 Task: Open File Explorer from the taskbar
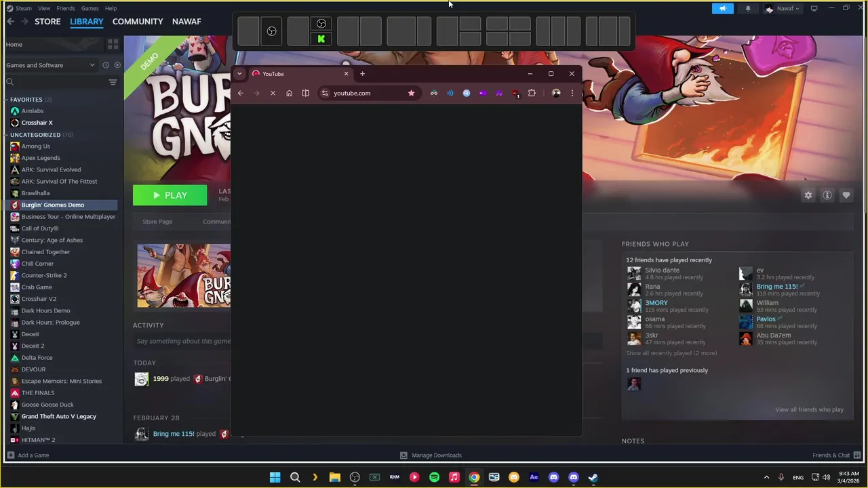point(334,477)
